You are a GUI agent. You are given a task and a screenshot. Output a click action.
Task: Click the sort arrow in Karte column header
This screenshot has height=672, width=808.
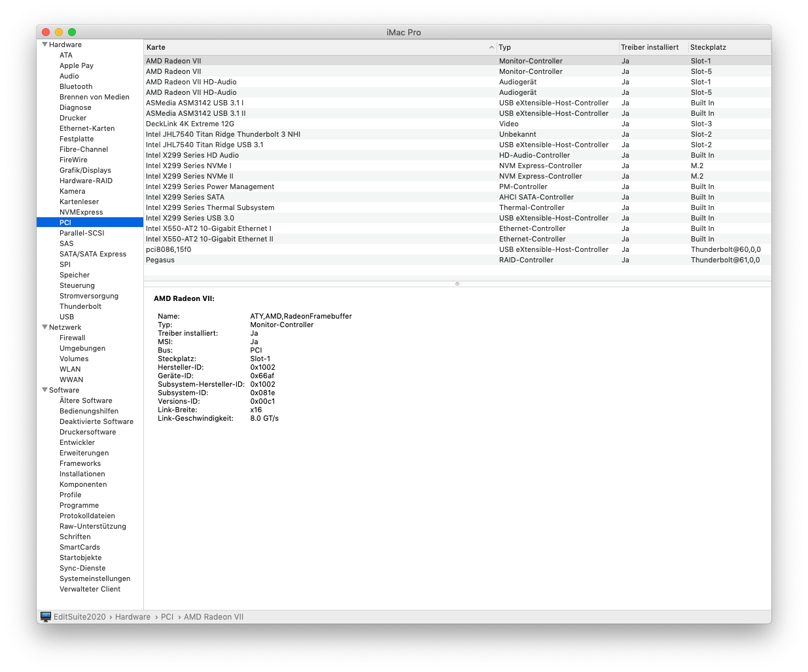(491, 47)
